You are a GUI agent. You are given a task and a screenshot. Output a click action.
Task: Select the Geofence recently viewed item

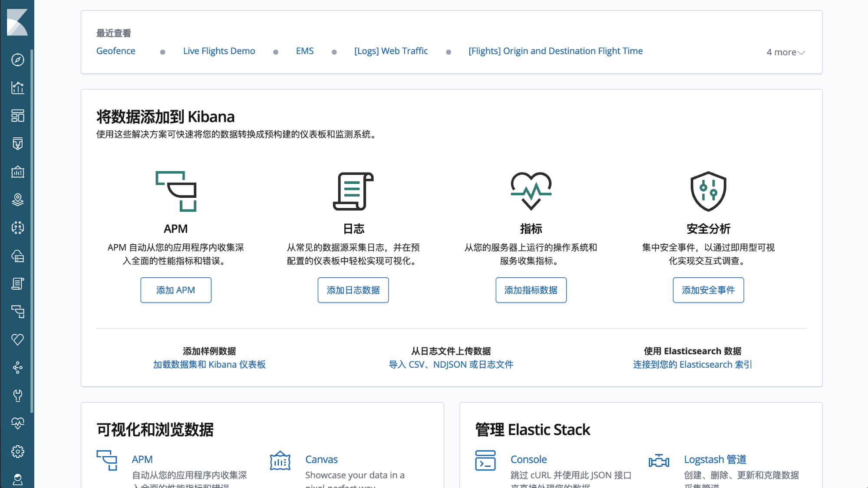coord(116,51)
